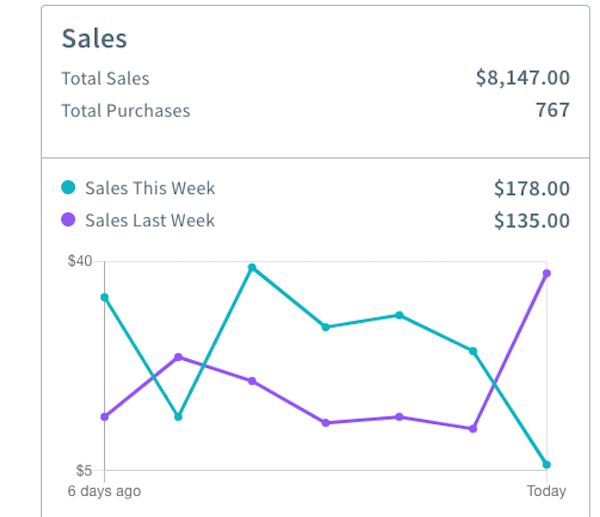Click the highest teal data point

(x=252, y=267)
